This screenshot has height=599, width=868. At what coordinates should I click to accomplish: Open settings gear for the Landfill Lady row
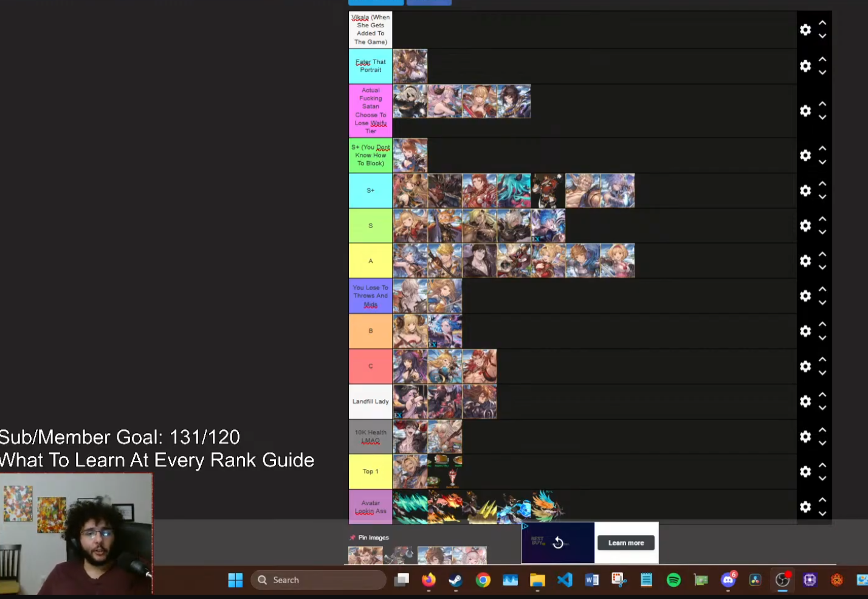(x=805, y=401)
